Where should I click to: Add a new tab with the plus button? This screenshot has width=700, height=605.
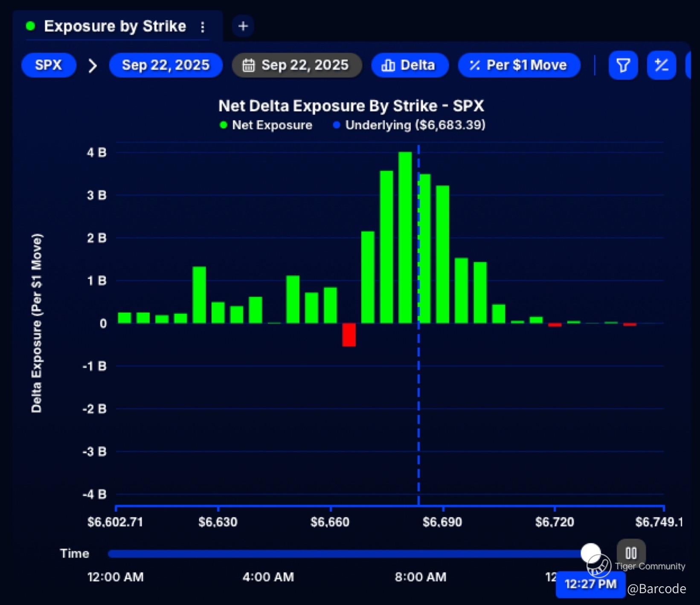pyautogui.click(x=243, y=26)
